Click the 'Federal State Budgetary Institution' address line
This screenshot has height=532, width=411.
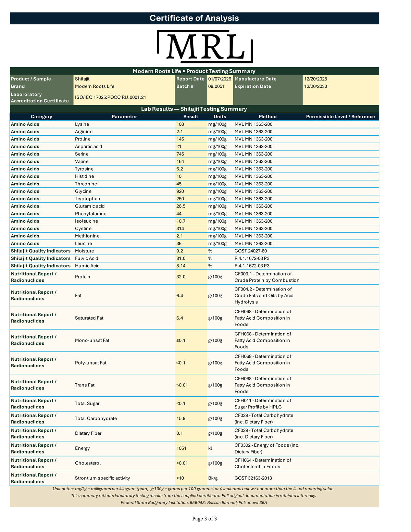point(194,503)
